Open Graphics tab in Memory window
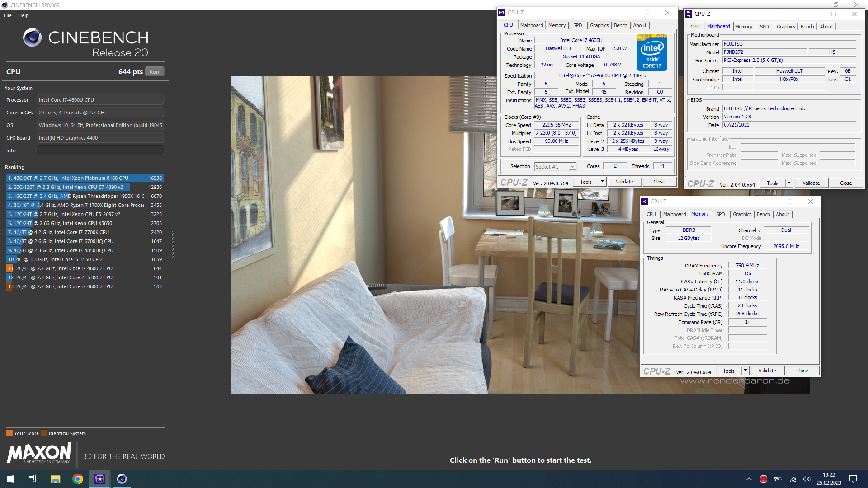This screenshot has height=488, width=868. [x=742, y=214]
